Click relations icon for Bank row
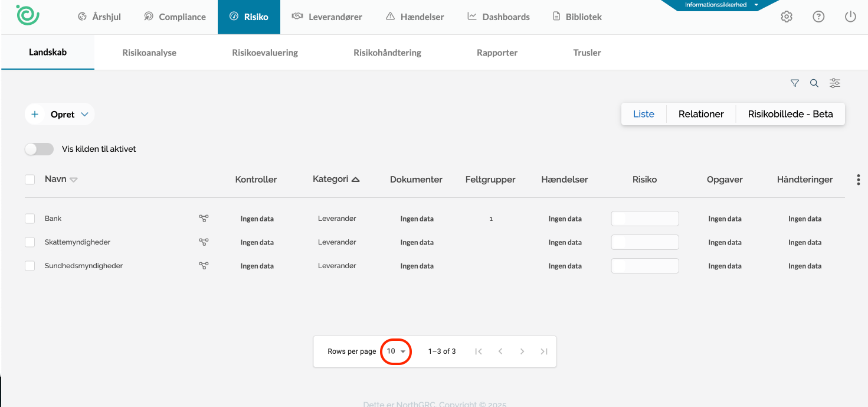Screen dimensions: 868x407 click(x=204, y=219)
